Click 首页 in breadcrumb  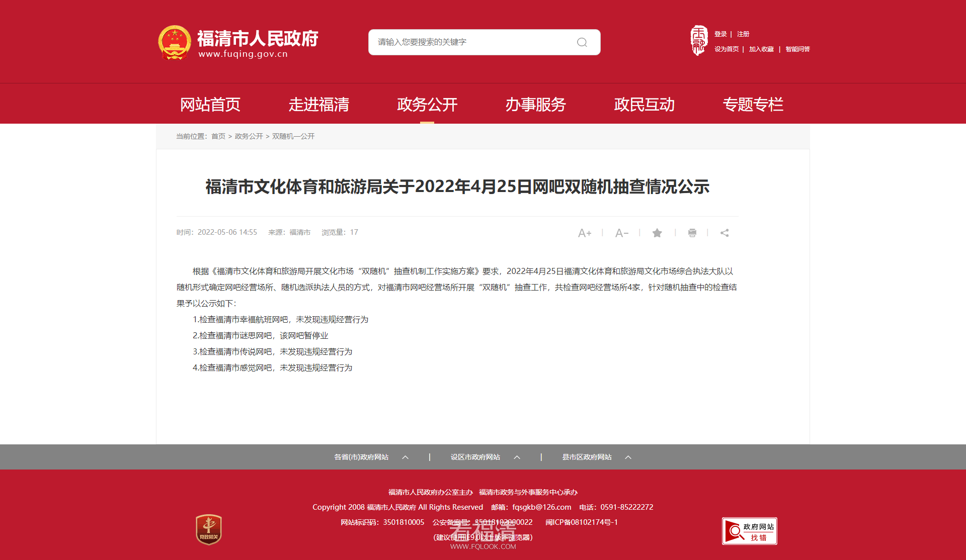218,136
